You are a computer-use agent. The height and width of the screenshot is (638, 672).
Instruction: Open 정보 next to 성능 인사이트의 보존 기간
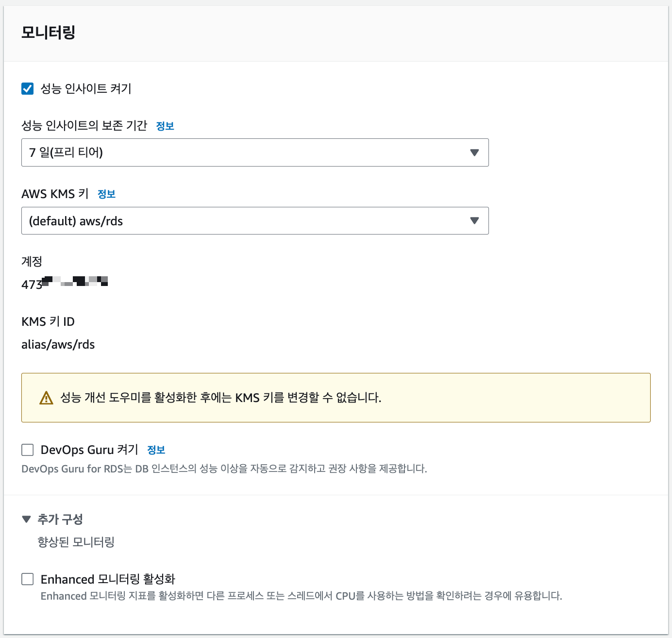[165, 125]
